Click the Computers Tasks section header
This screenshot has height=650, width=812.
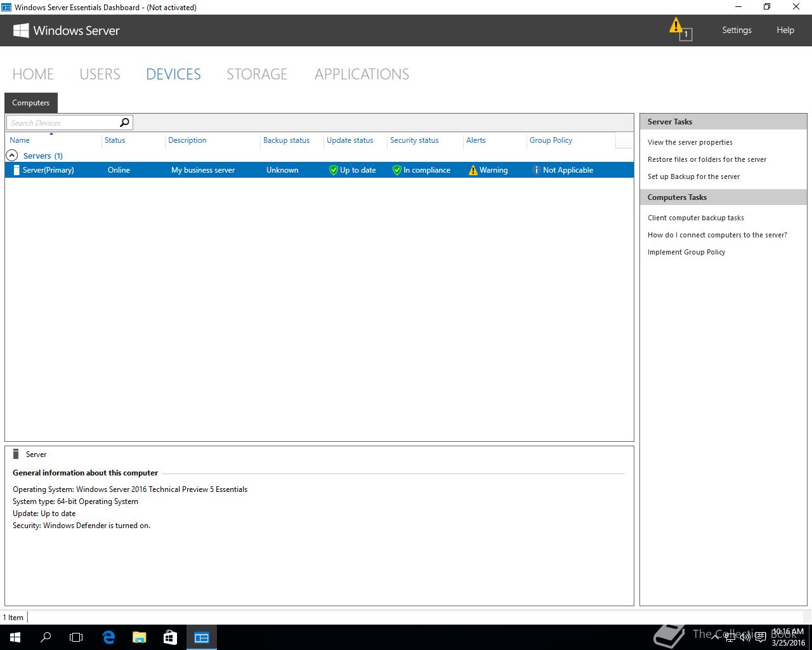(x=723, y=197)
